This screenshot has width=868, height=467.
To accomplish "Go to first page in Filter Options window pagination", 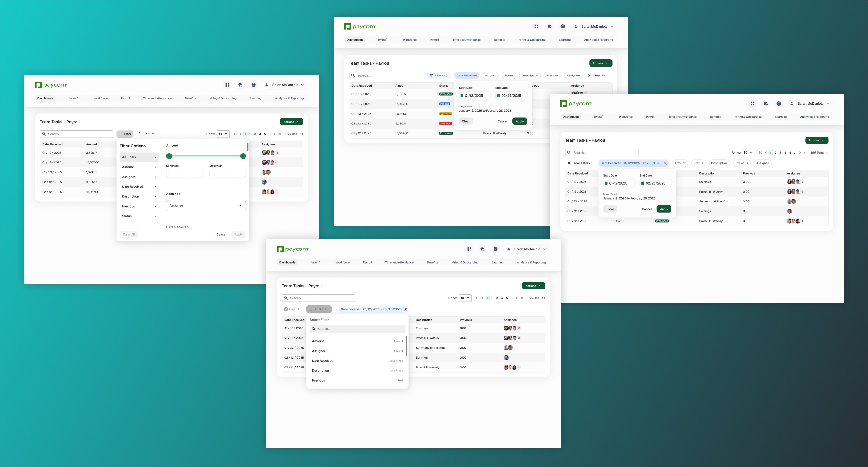I will pyautogui.click(x=235, y=134).
